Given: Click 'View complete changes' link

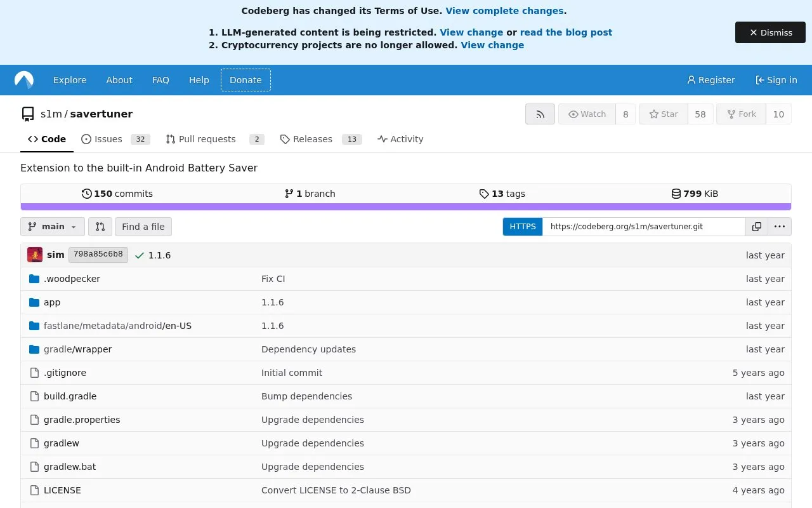Looking at the screenshot, I should [x=504, y=11].
